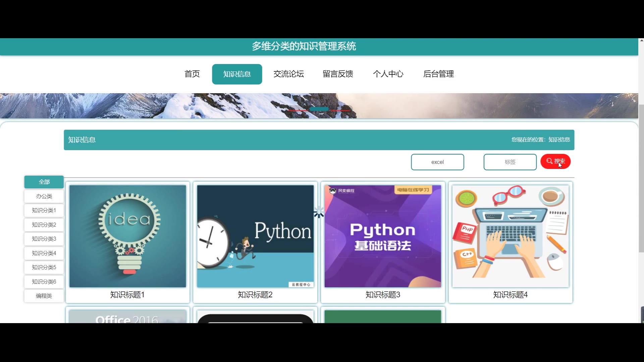
Task: Open the 首页 navigation item
Action: (x=192, y=74)
